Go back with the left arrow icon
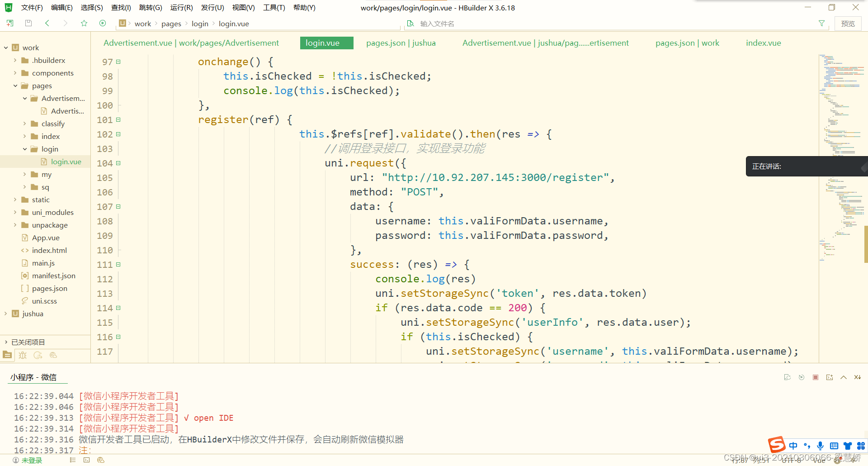Image resolution: width=868 pixels, height=466 pixels. pyautogui.click(x=47, y=23)
